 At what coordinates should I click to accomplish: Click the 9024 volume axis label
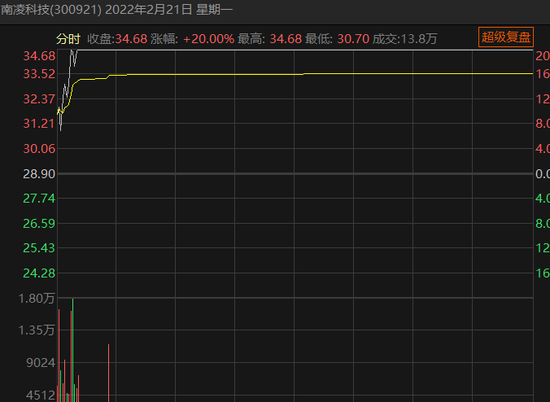pyautogui.click(x=41, y=363)
